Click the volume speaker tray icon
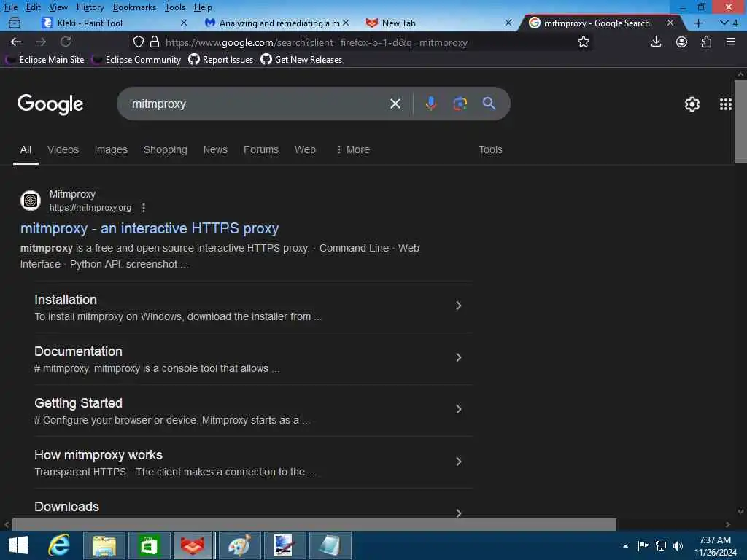Image resolution: width=747 pixels, height=560 pixels. [x=678, y=545]
